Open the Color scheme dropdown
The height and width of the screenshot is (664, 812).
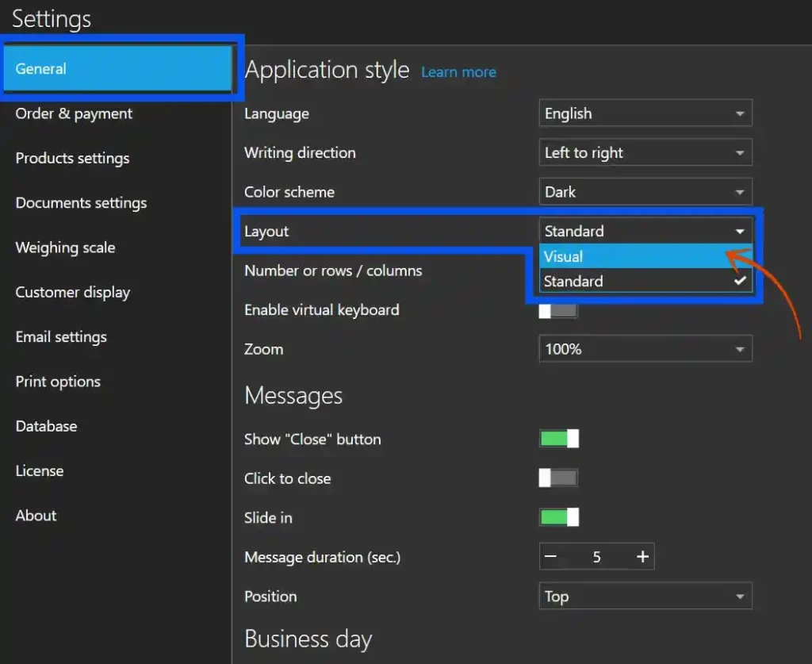[x=645, y=191]
